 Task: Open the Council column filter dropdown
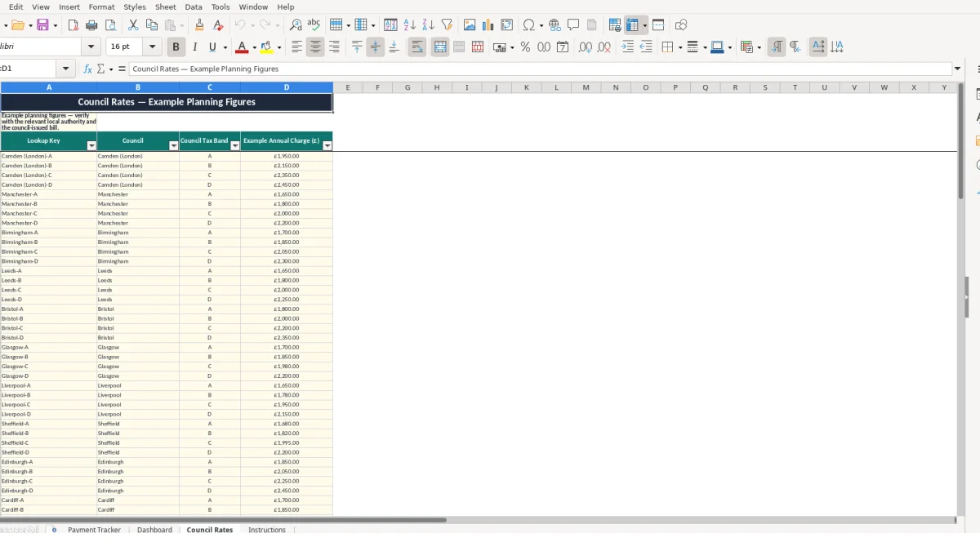(173, 145)
